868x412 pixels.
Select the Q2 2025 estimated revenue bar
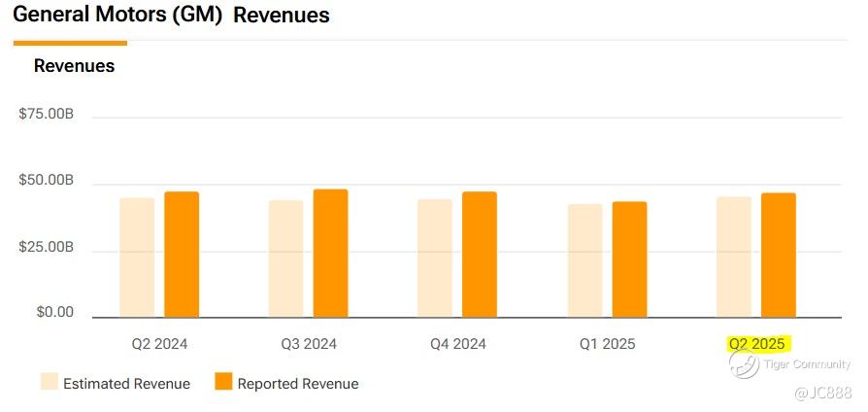(x=734, y=257)
